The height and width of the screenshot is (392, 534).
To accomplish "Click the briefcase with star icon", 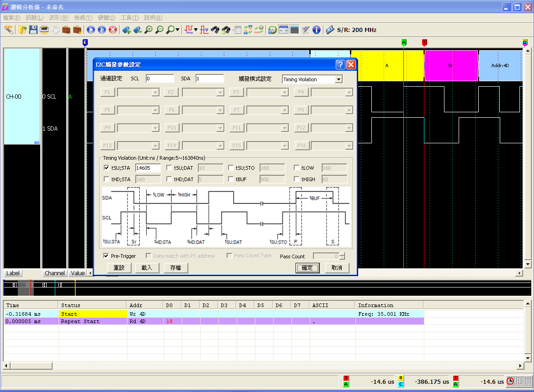I will click(77, 30).
